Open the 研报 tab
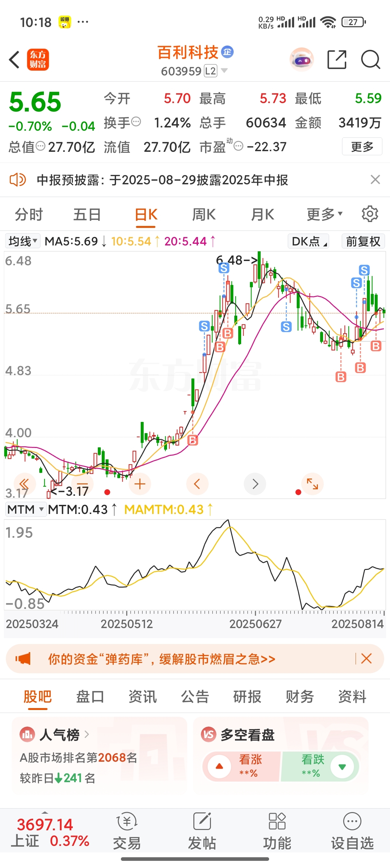This screenshot has height=868, width=390. coord(247,696)
